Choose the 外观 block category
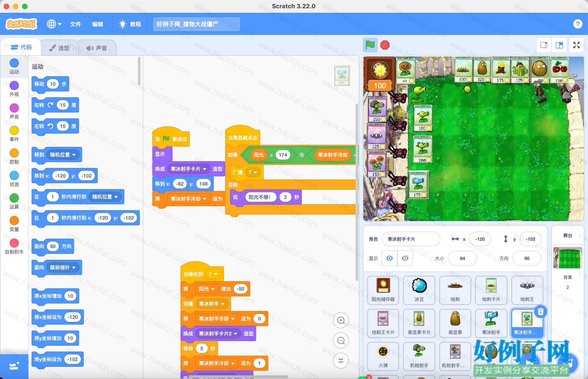The height and width of the screenshot is (379, 588). click(x=14, y=89)
